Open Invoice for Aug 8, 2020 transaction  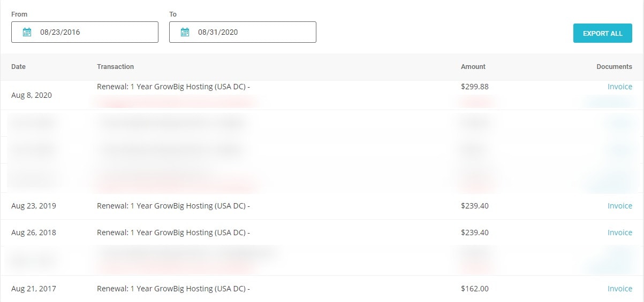point(620,87)
